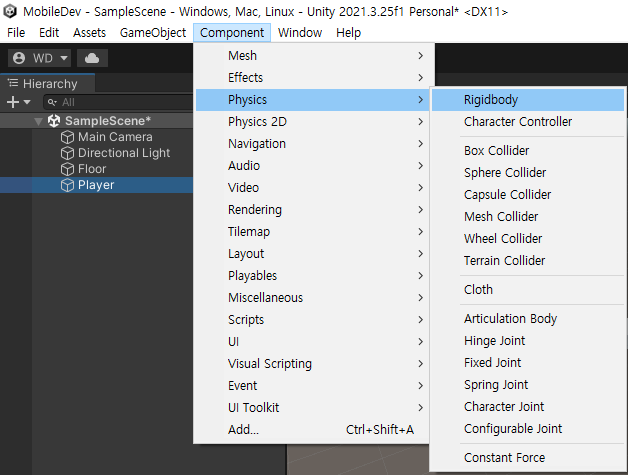628x475 pixels.
Task: Click the Floor cube icon
Action: [67, 169]
